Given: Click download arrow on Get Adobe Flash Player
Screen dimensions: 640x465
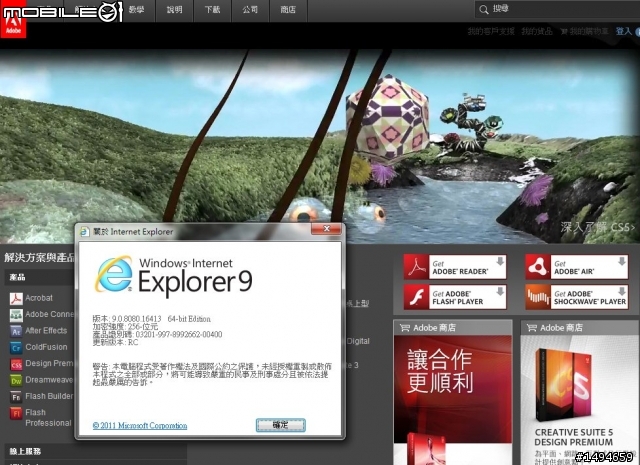Looking at the screenshot, I should (x=500, y=291).
